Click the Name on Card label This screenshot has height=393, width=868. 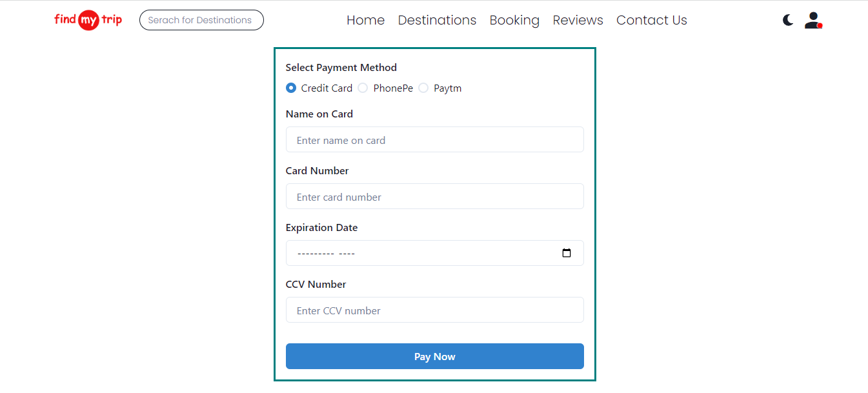click(x=319, y=114)
